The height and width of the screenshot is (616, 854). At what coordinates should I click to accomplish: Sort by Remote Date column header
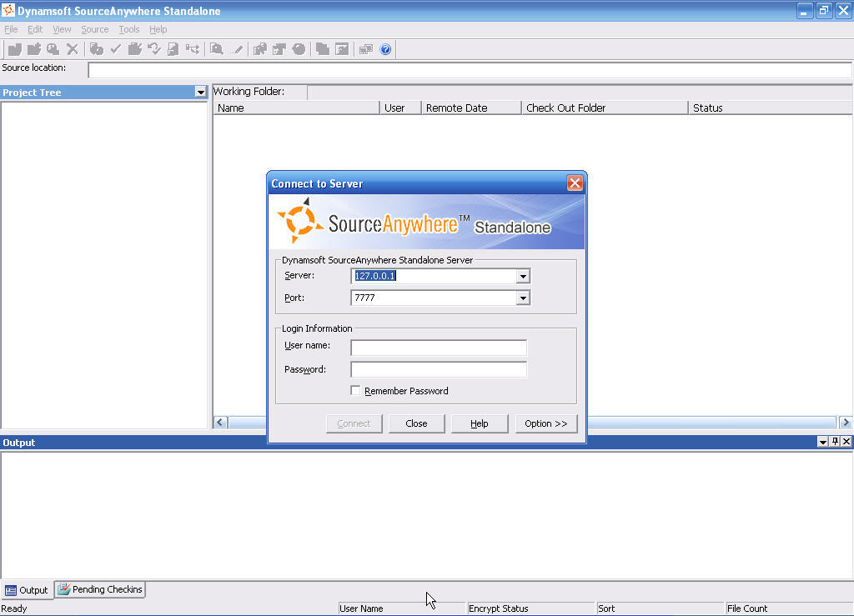pos(471,108)
